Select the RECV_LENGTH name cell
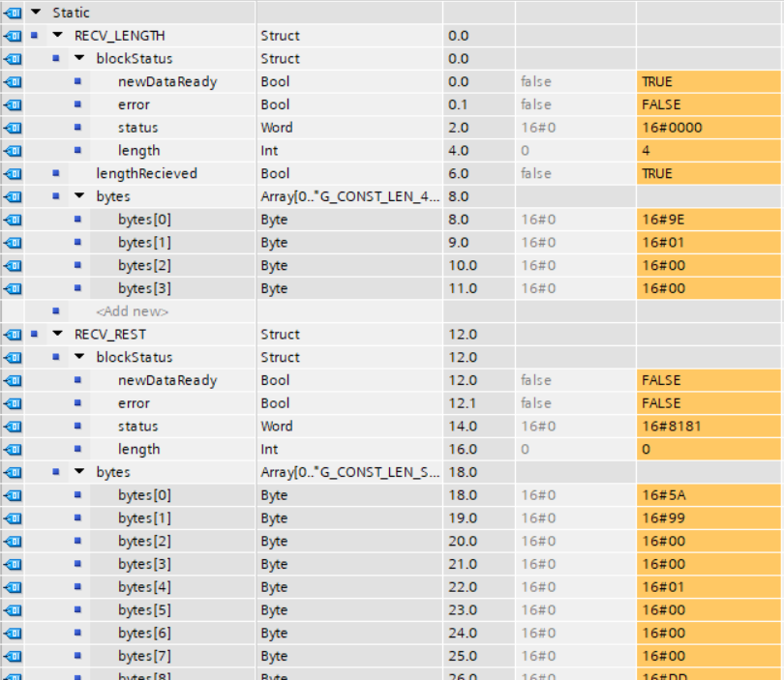This screenshot has height=680, width=784. click(119, 36)
